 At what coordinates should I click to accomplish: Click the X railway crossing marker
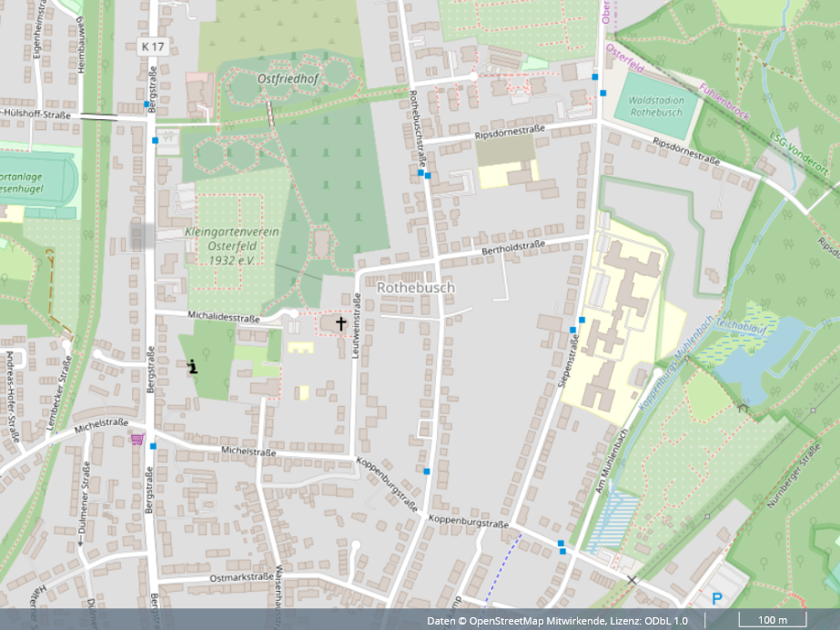click(633, 580)
